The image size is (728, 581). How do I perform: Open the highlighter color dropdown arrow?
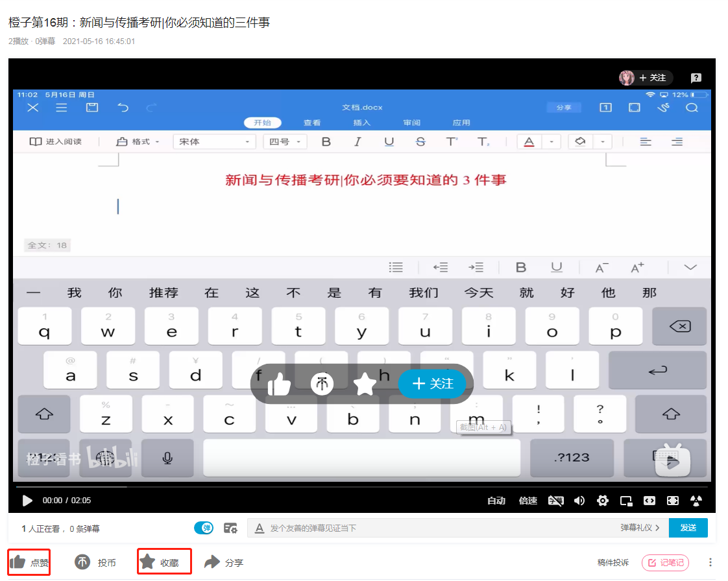point(602,141)
